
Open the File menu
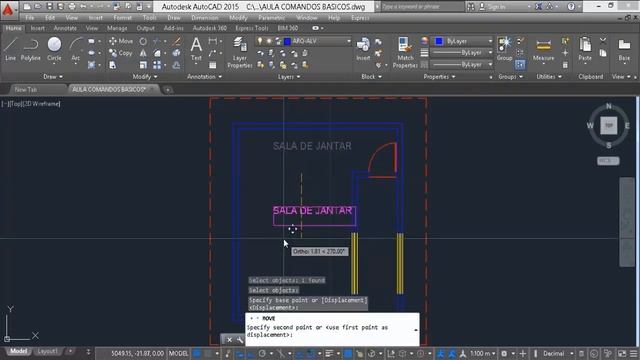[x=30, y=18]
